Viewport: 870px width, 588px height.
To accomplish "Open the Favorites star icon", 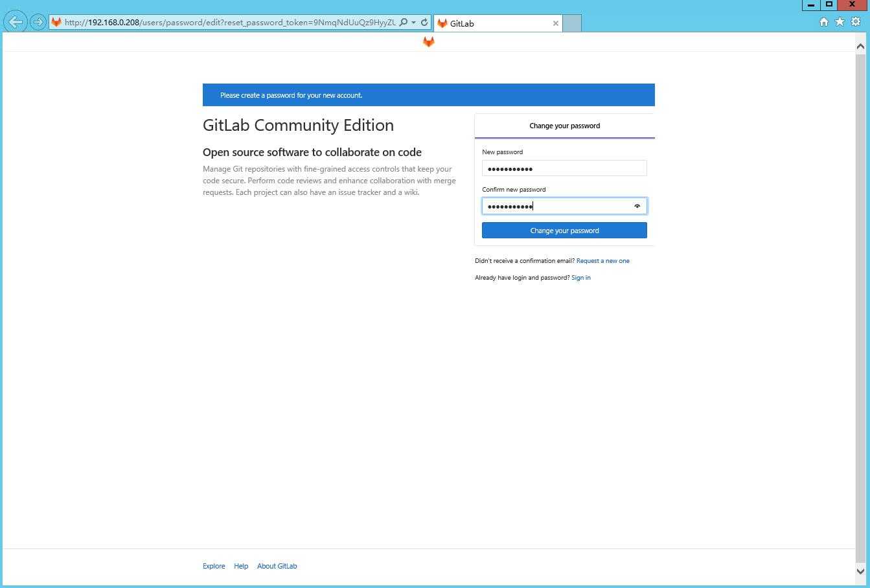I will tap(840, 22).
